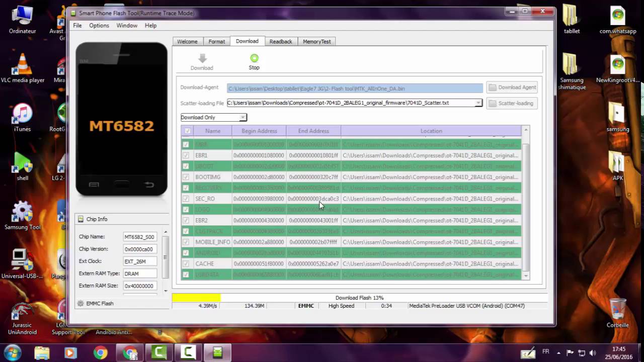Toggle the CACHE partition checkbox
Image resolution: width=644 pixels, height=362 pixels.
(186, 263)
